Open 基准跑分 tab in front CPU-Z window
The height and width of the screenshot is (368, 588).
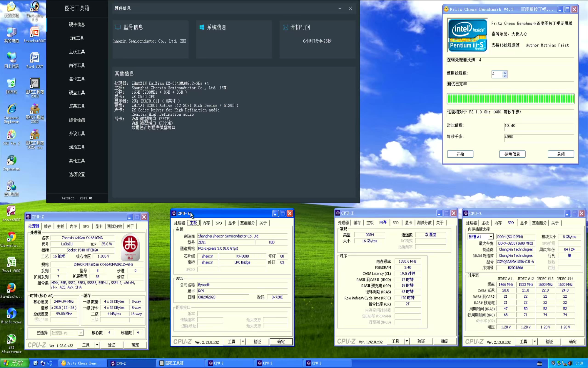pyautogui.click(x=247, y=223)
